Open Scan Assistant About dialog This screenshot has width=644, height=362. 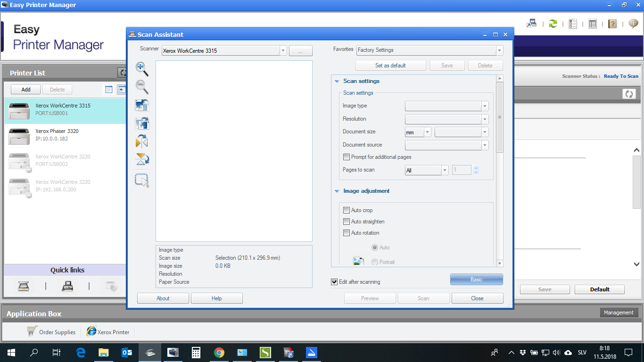163,298
